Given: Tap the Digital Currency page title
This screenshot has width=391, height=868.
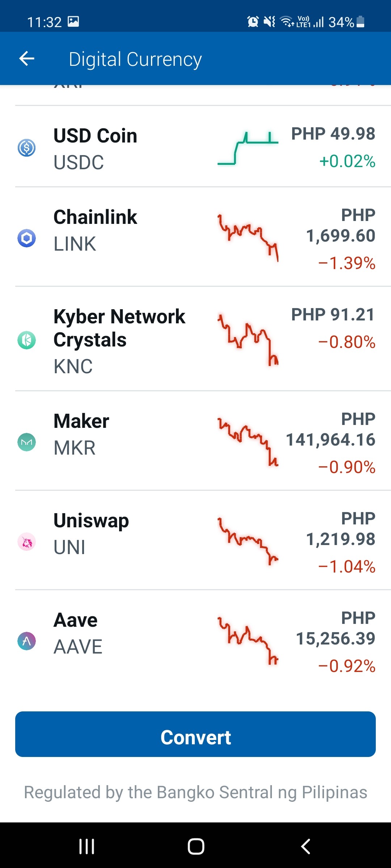Looking at the screenshot, I should point(135,59).
